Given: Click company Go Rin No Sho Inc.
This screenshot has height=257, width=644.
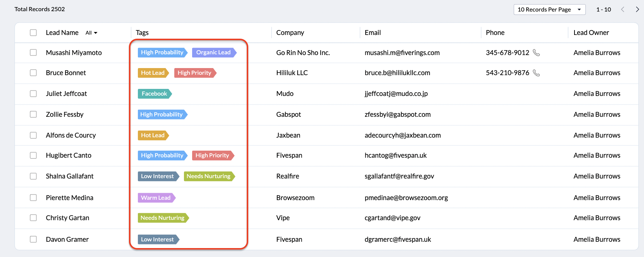Looking at the screenshot, I should (x=303, y=52).
